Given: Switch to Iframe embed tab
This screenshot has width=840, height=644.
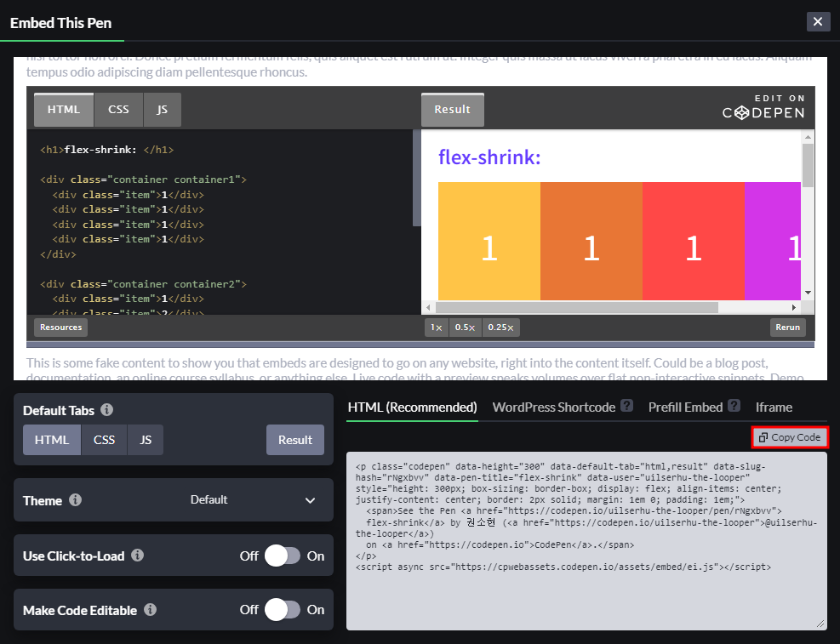Looking at the screenshot, I should pos(774,407).
